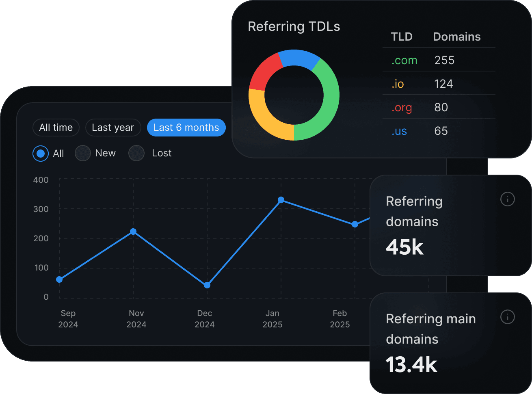
Task: Select the 'New' radio button
Action: pos(83,154)
